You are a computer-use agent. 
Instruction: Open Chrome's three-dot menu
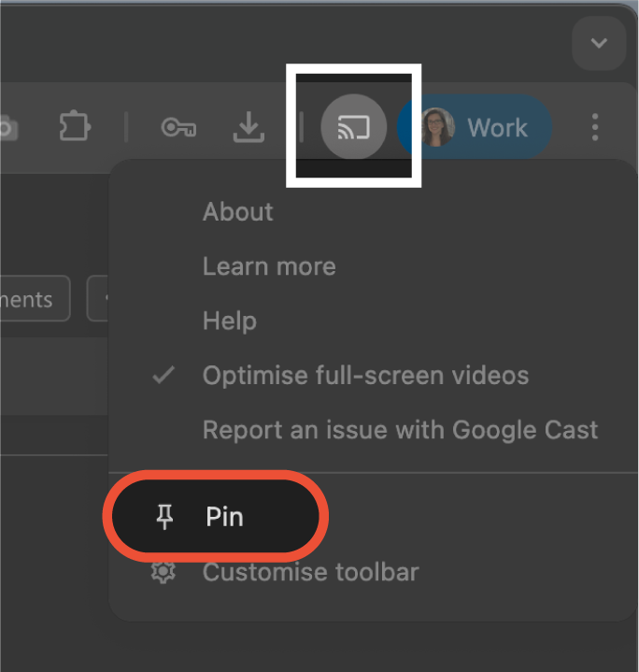click(595, 127)
